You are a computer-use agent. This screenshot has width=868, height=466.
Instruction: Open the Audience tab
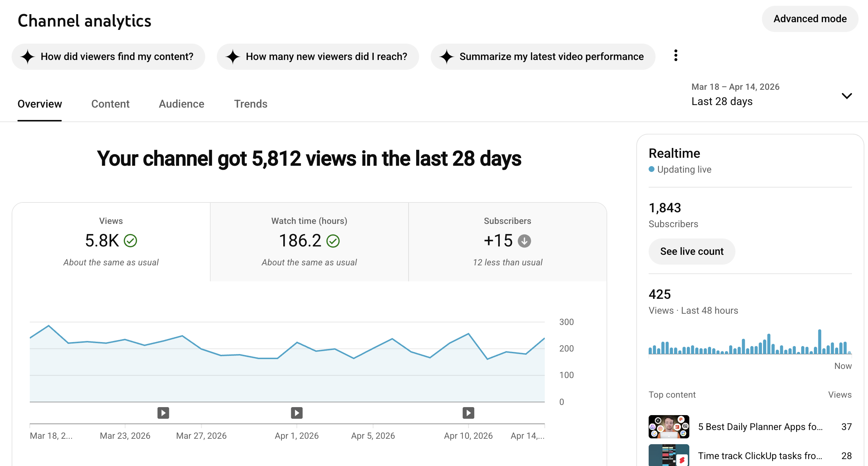(x=181, y=104)
